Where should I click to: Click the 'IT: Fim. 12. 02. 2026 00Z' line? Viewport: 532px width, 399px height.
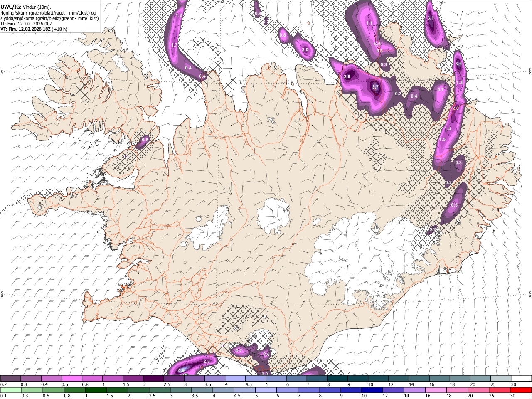[26, 24]
